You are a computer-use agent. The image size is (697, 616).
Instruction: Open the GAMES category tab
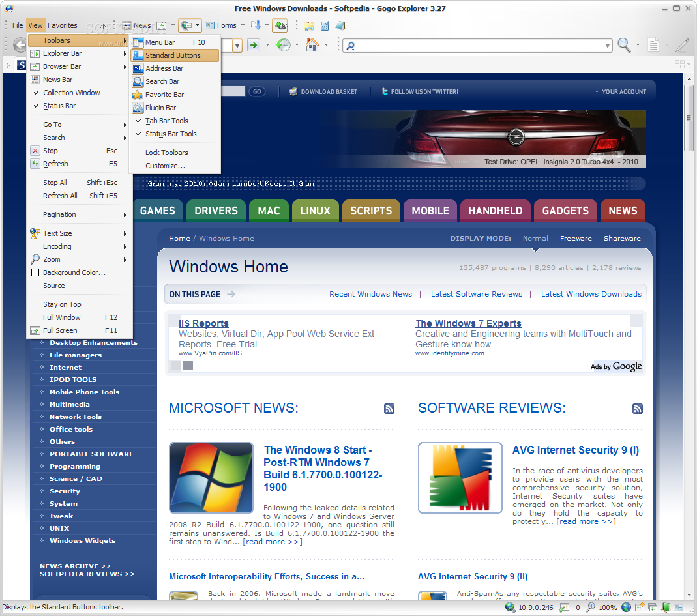coord(158,211)
